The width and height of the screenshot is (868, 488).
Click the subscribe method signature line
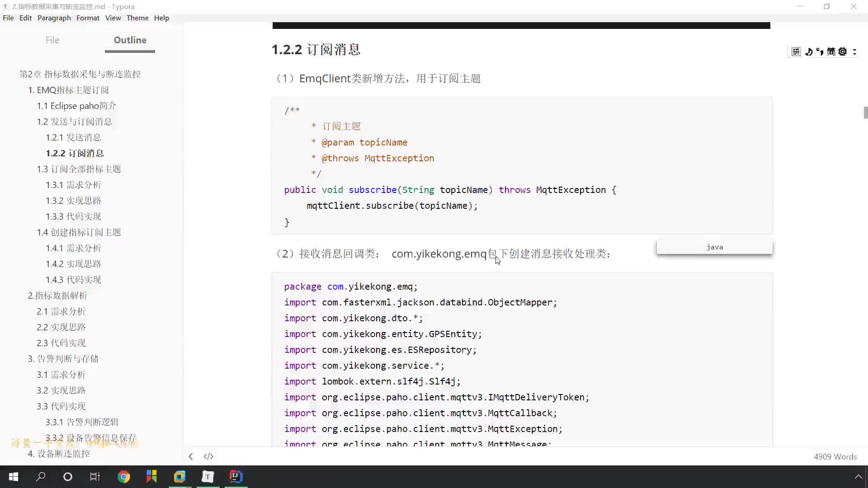[450, 190]
